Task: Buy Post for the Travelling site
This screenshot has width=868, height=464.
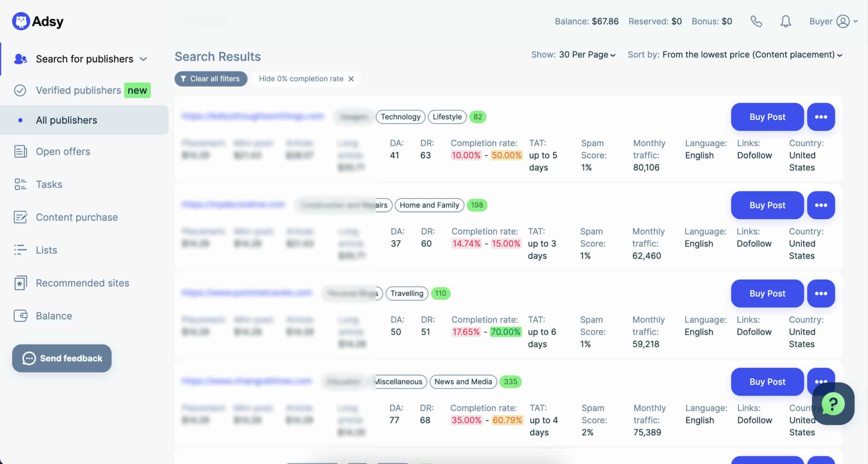Action: (x=767, y=293)
